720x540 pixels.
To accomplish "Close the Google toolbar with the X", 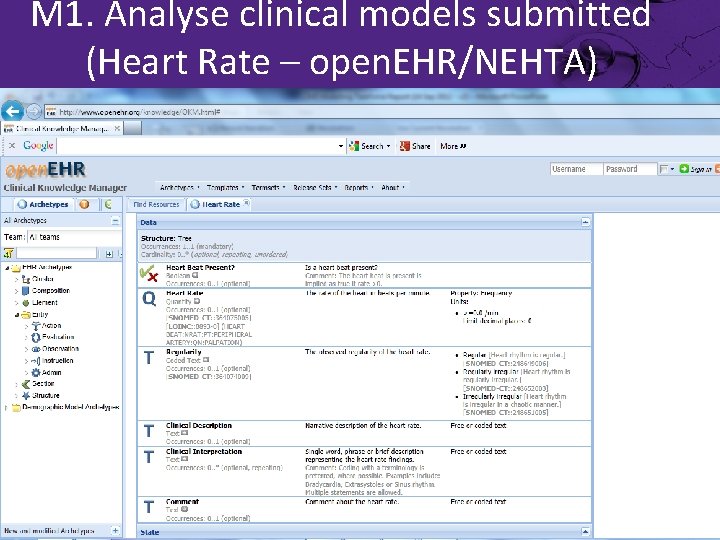I will click(x=12, y=146).
